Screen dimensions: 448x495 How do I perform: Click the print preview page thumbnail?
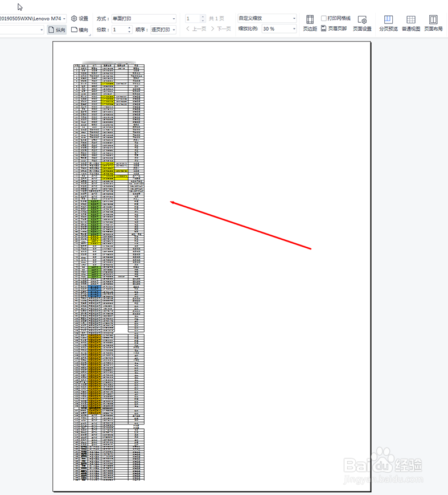pyautogui.click(x=212, y=266)
